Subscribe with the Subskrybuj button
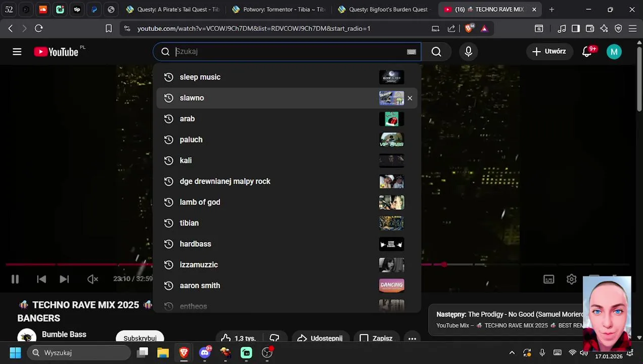 pos(140,338)
